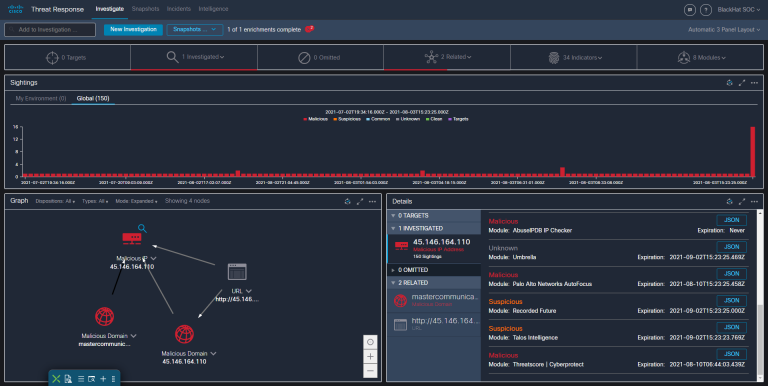Open the Dispositions: All filter

click(x=55, y=201)
